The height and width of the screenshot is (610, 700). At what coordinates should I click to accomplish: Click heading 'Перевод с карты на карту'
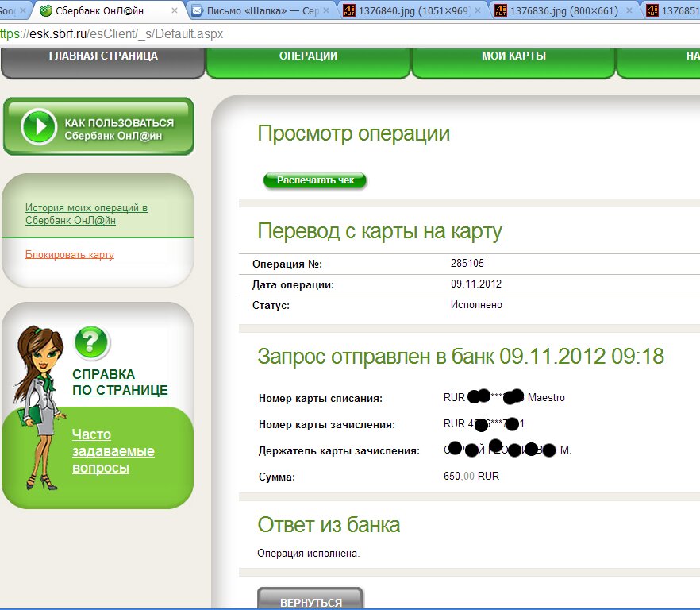pyautogui.click(x=379, y=231)
